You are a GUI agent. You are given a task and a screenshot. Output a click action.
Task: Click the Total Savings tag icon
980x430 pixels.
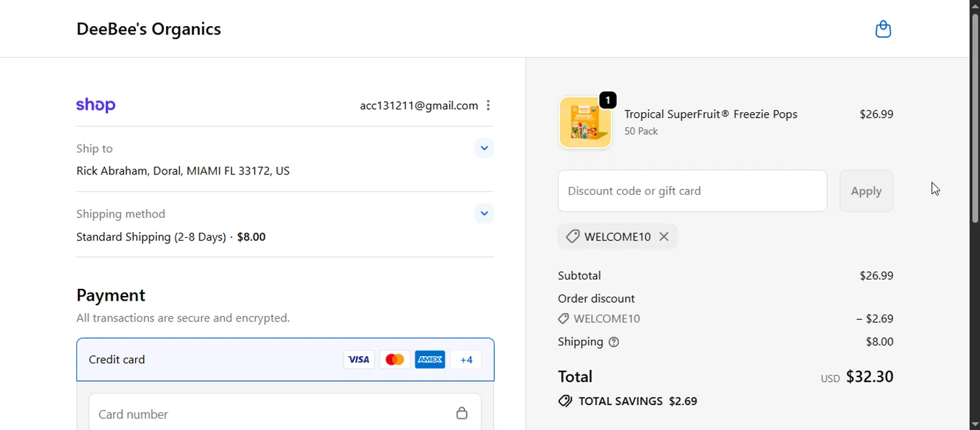click(565, 401)
